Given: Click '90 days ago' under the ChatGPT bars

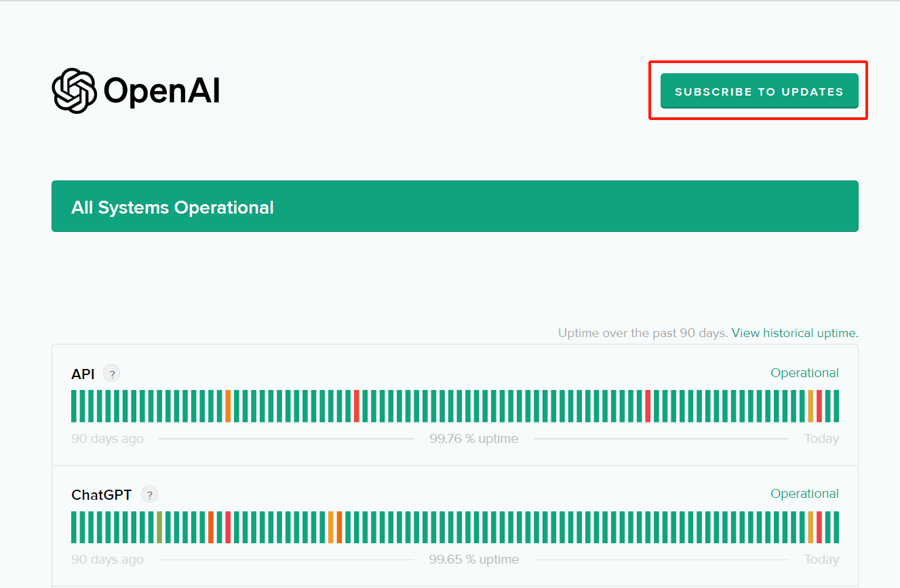Looking at the screenshot, I should coord(107,560).
